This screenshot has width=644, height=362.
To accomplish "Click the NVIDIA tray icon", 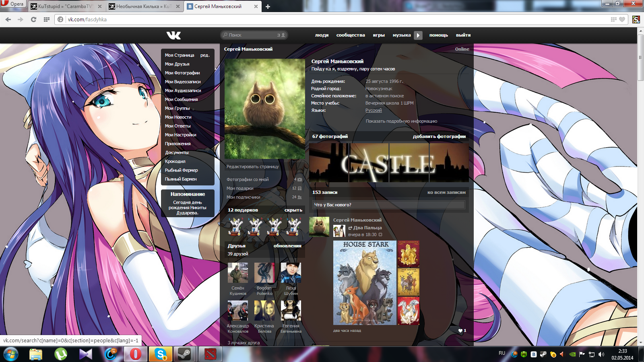I will 572,354.
